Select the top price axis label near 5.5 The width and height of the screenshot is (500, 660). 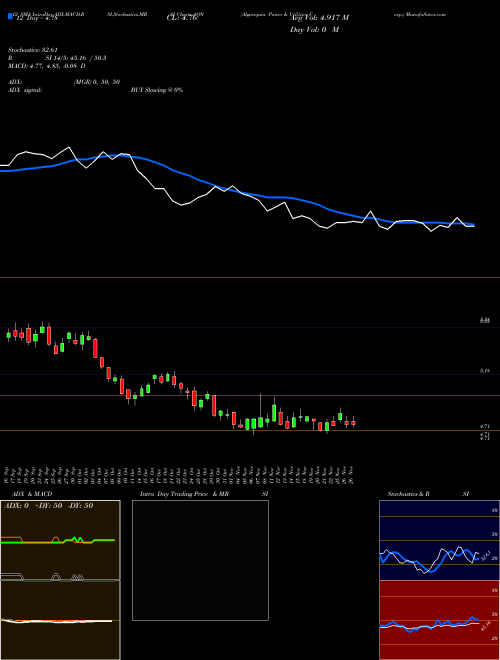(485, 321)
